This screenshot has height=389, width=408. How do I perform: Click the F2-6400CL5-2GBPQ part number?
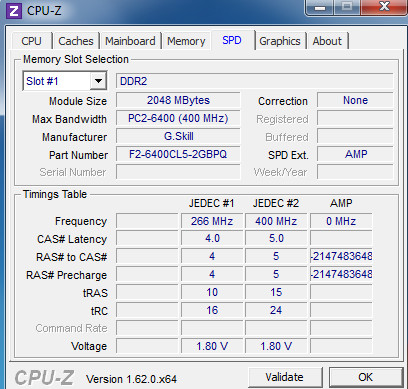178,154
